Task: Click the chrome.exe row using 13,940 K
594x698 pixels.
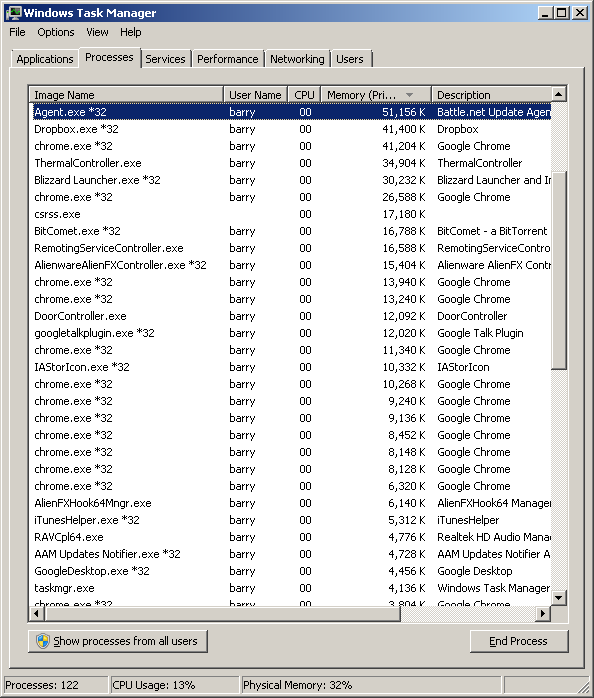Action: [291, 282]
